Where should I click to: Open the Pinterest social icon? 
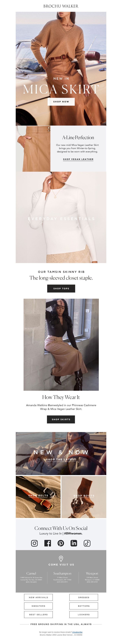click(61, 543)
